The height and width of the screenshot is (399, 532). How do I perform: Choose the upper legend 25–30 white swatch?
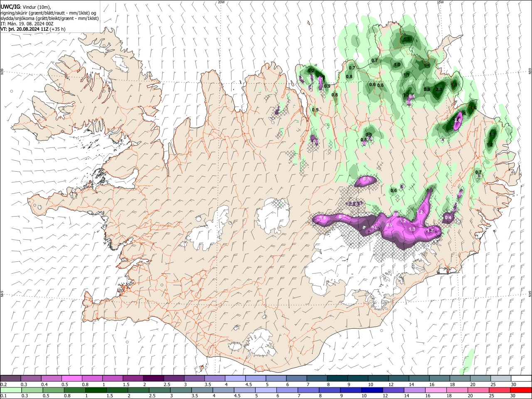(501, 379)
